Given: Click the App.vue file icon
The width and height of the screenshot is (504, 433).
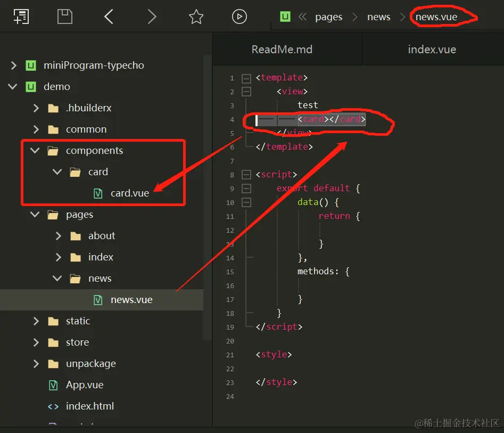Looking at the screenshot, I should (x=53, y=385).
